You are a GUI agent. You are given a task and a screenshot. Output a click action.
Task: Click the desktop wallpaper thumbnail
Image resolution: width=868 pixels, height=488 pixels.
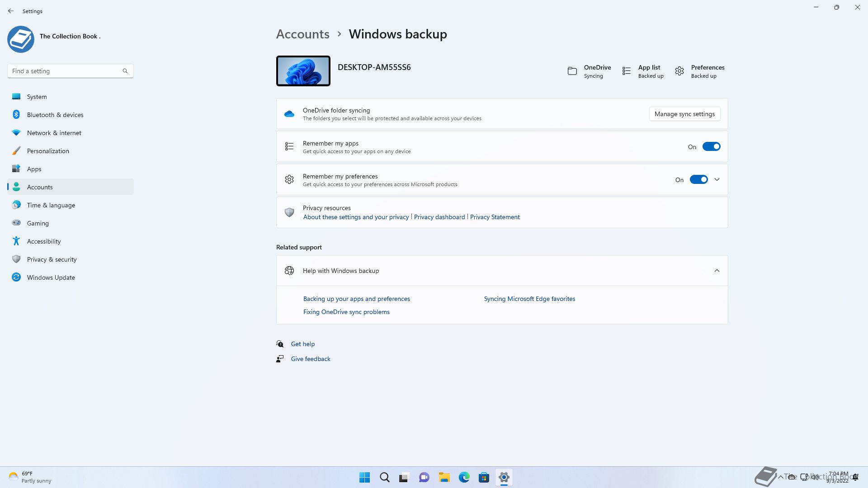click(x=303, y=71)
